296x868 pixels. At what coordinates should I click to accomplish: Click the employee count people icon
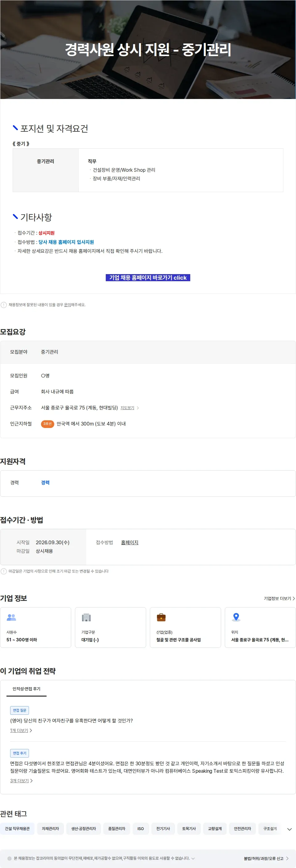pyautogui.click(x=11, y=617)
